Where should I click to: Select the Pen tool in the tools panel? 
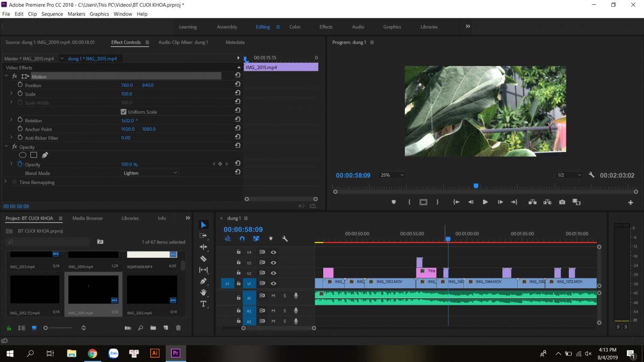pos(204,281)
